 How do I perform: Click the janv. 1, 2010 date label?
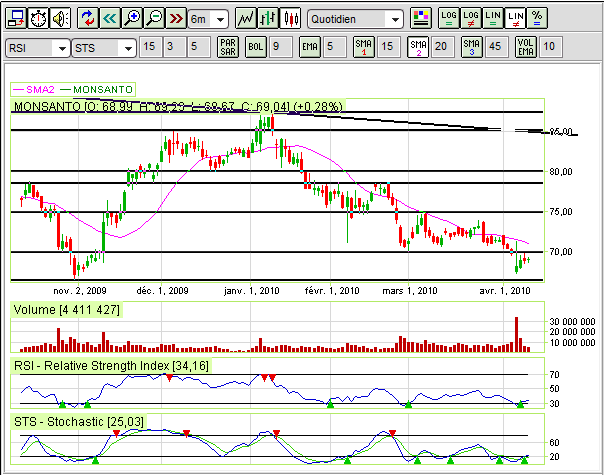[x=252, y=290]
